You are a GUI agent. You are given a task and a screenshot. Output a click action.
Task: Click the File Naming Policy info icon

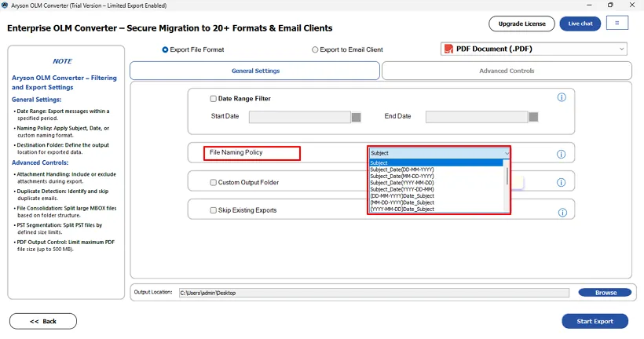(562, 154)
